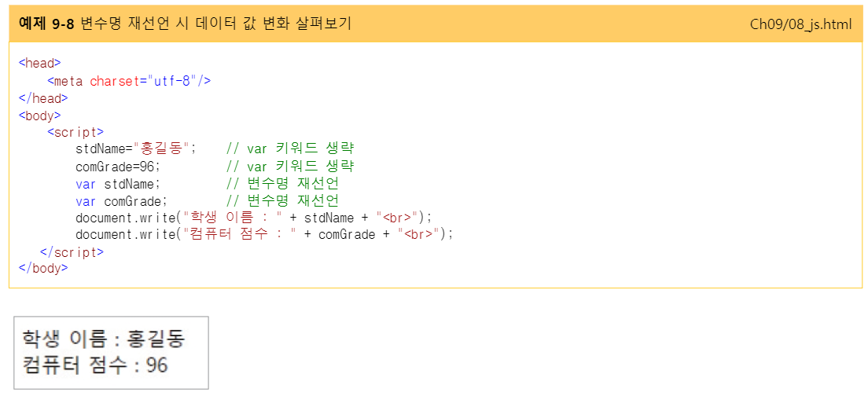Click the closing </head> tag
The height and width of the screenshot is (396, 868).
(43, 98)
